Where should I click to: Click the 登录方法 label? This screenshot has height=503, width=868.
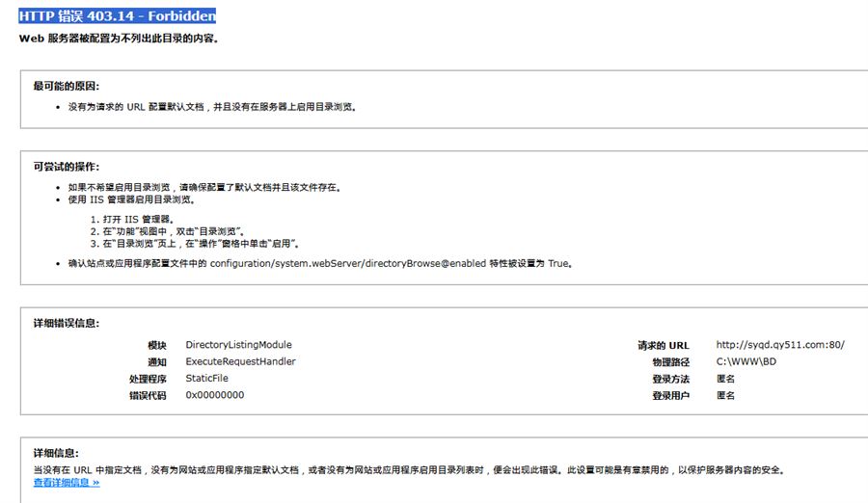[670, 379]
